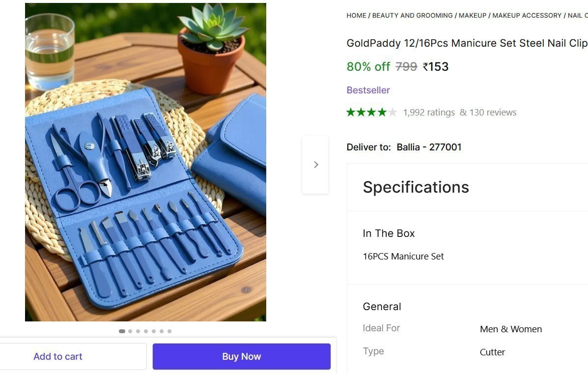Screen dimensions: 588x374
Task: Open the HOME breadcrumb link
Action: point(356,15)
